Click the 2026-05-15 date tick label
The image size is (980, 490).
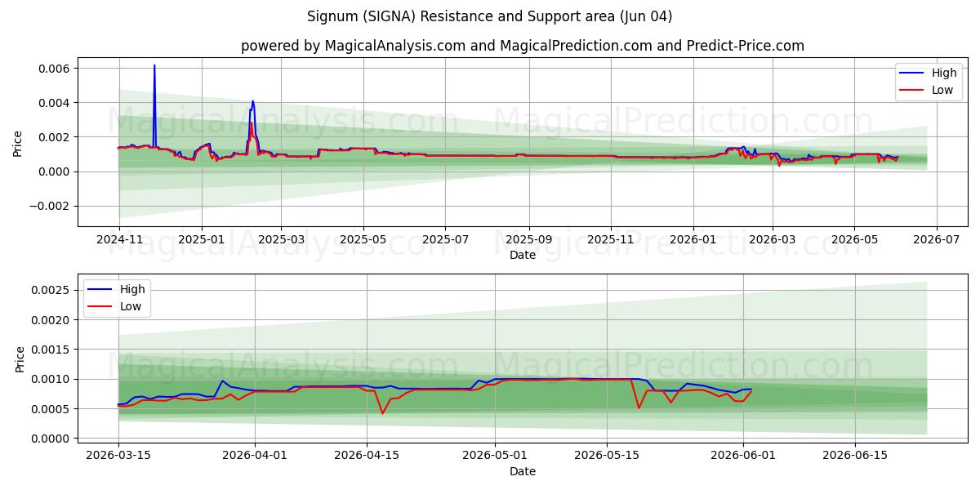tap(607, 457)
